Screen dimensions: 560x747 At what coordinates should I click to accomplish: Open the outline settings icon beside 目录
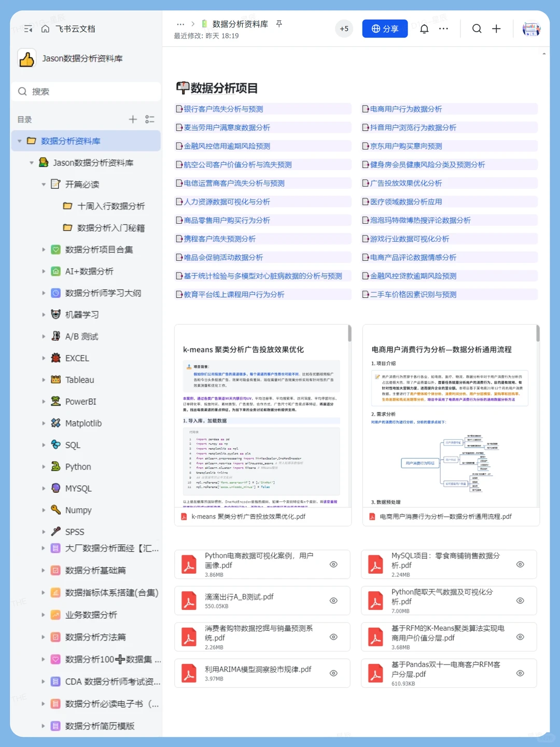click(150, 119)
